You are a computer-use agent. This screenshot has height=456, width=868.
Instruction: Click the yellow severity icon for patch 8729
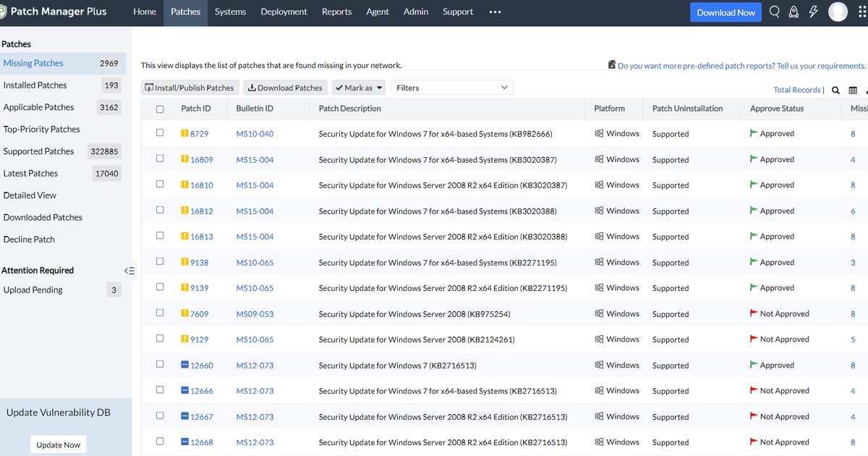point(184,133)
